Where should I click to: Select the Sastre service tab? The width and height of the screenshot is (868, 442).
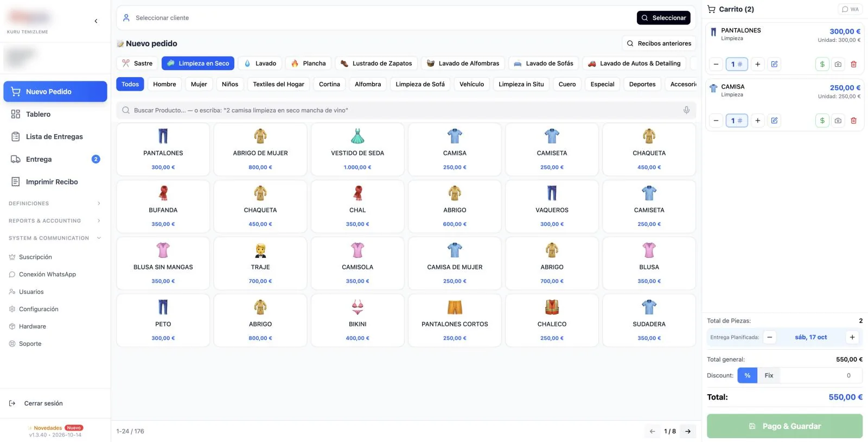pos(137,64)
